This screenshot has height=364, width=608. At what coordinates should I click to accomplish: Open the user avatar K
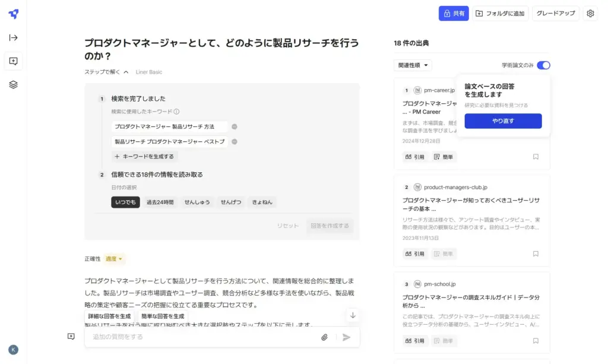pyautogui.click(x=13, y=350)
